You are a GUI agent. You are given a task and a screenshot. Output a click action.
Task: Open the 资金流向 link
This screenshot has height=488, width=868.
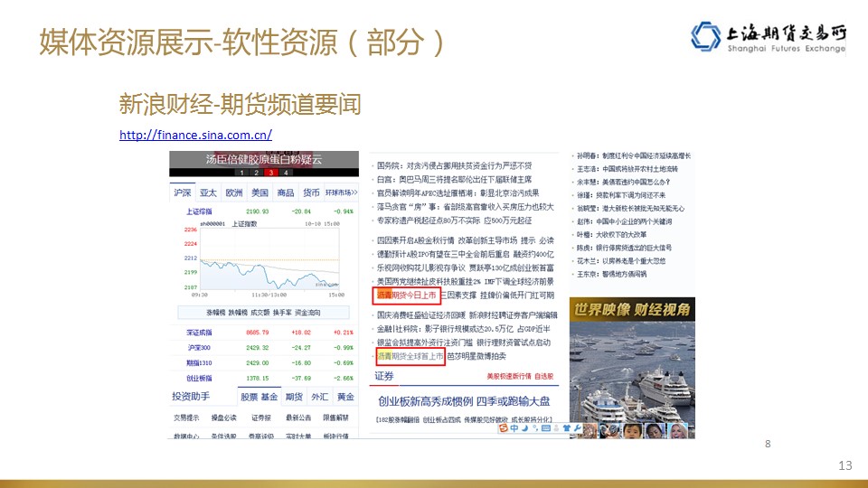click(x=307, y=313)
